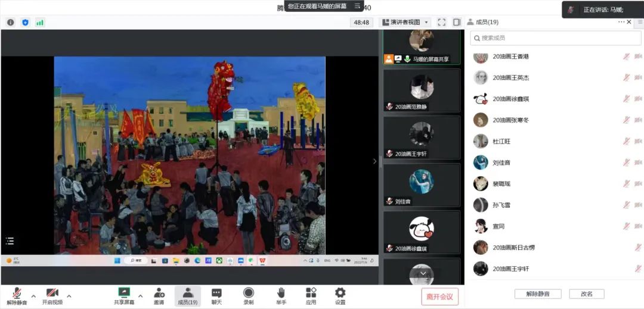Toggle muted mic icon for 20油画王香港
This screenshot has width=644, height=309.
(626, 57)
